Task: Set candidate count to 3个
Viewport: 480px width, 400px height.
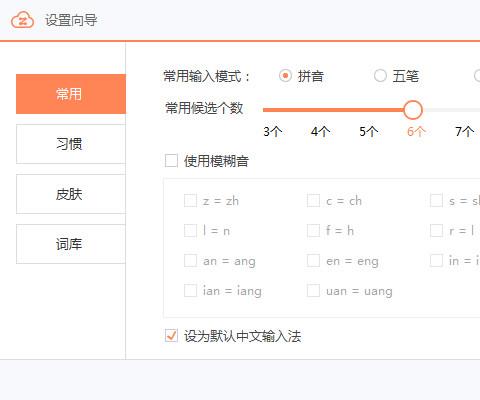Action: (273, 132)
